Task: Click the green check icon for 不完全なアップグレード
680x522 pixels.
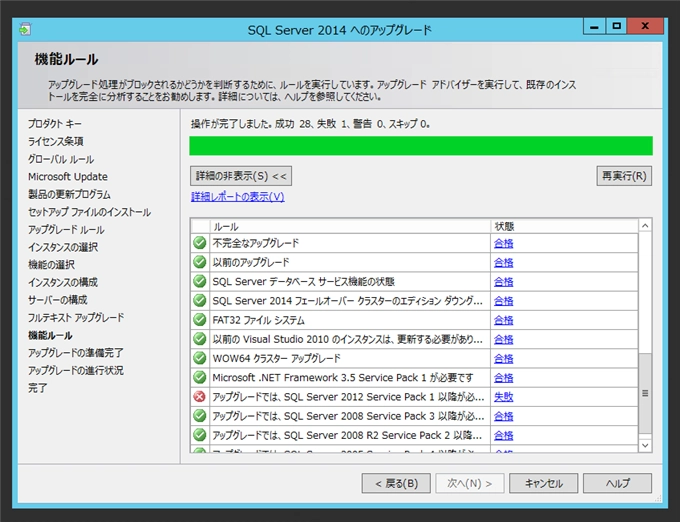Action: tap(199, 243)
